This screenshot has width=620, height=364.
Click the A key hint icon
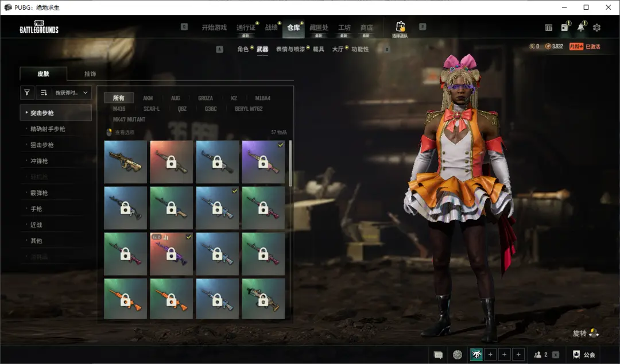pyautogui.click(x=219, y=49)
